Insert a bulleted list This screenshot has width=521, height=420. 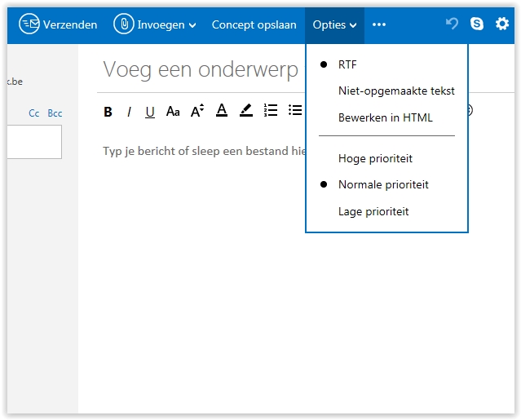click(x=295, y=112)
